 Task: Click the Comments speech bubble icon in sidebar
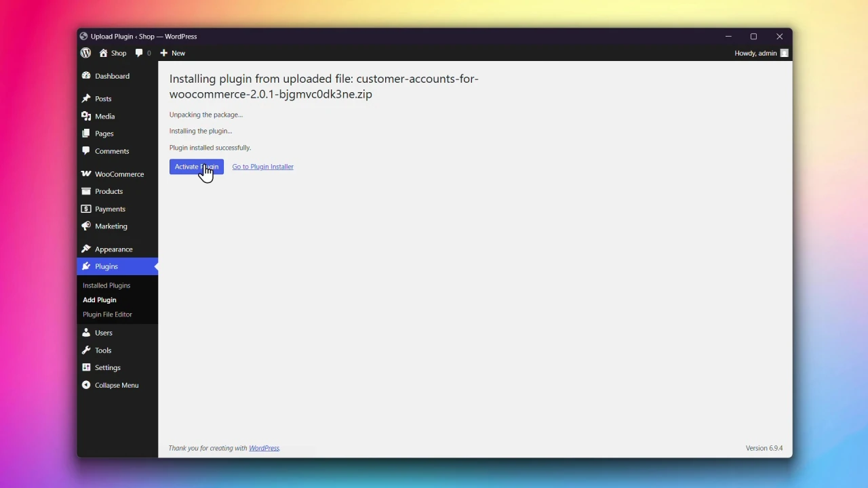(x=86, y=151)
